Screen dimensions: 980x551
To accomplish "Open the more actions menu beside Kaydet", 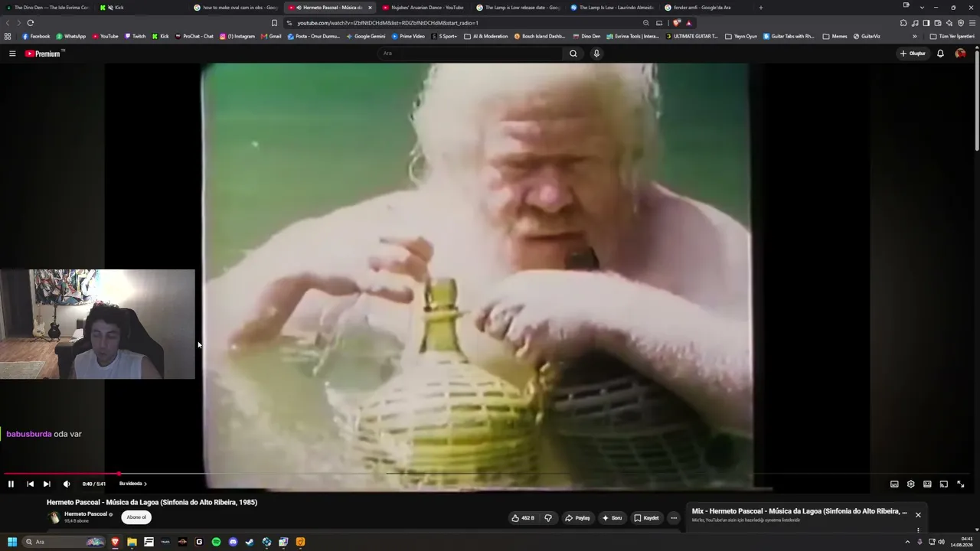I will tap(674, 518).
